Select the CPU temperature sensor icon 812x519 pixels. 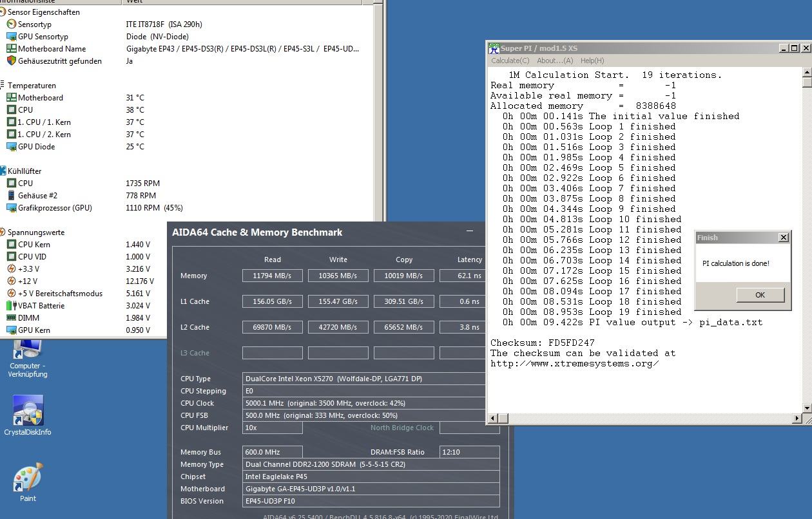pos(13,109)
